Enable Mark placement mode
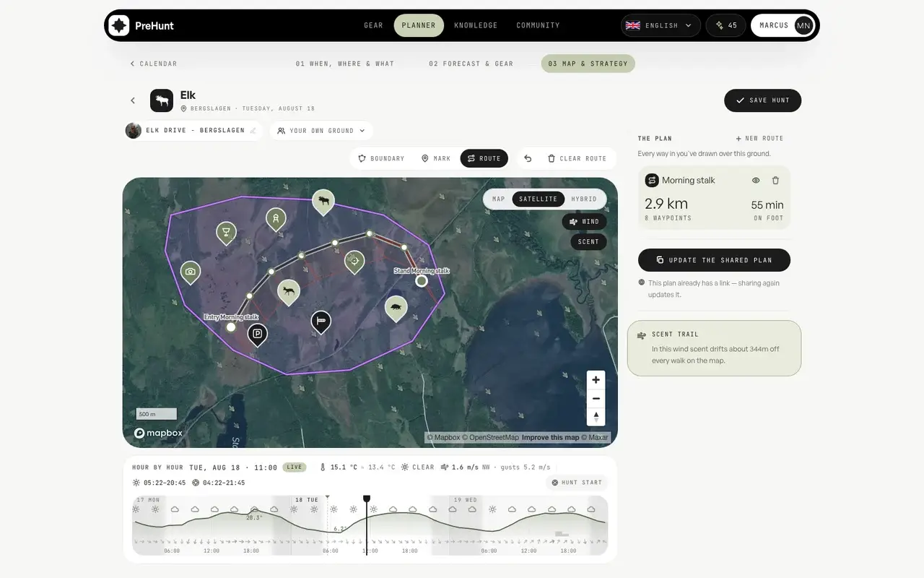The image size is (924, 578). pyautogui.click(x=436, y=158)
